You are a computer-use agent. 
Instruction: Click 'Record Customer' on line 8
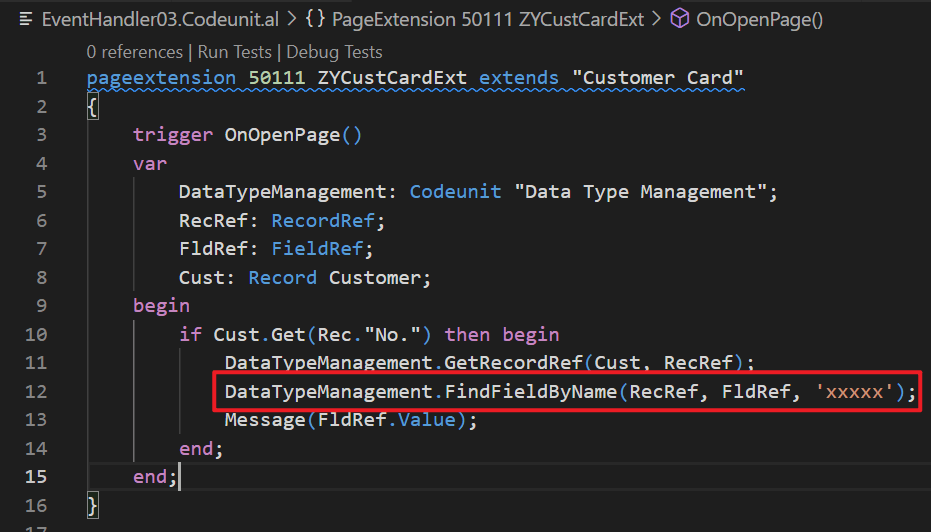point(335,277)
